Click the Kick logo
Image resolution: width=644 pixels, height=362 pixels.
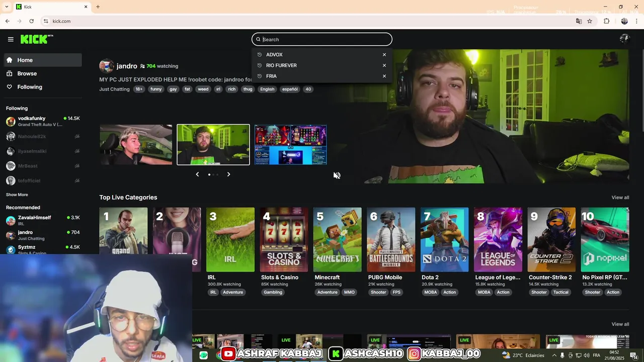[x=37, y=39]
